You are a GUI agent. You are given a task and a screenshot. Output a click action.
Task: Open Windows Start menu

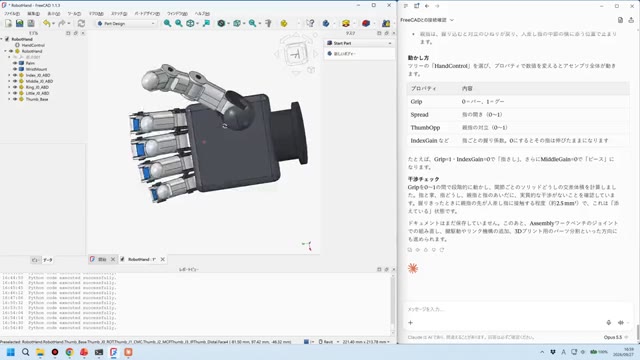tap(11, 352)
